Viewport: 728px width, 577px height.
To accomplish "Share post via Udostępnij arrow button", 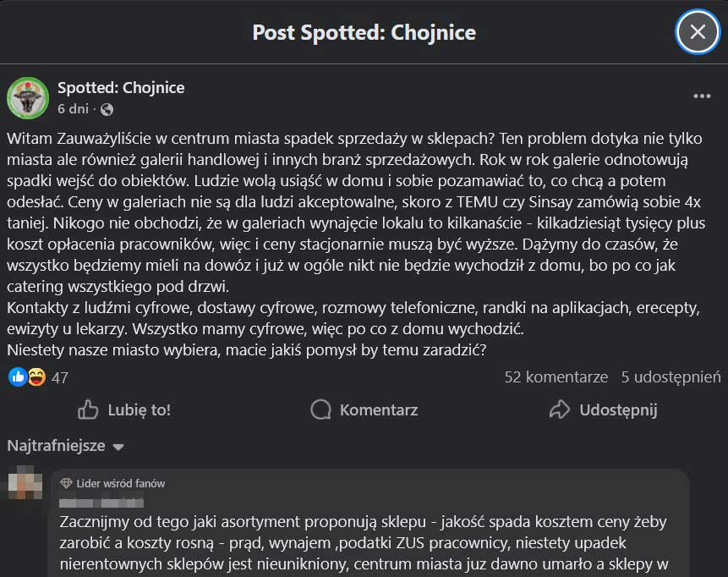I will pyautogui.click(x=603, y=410).
